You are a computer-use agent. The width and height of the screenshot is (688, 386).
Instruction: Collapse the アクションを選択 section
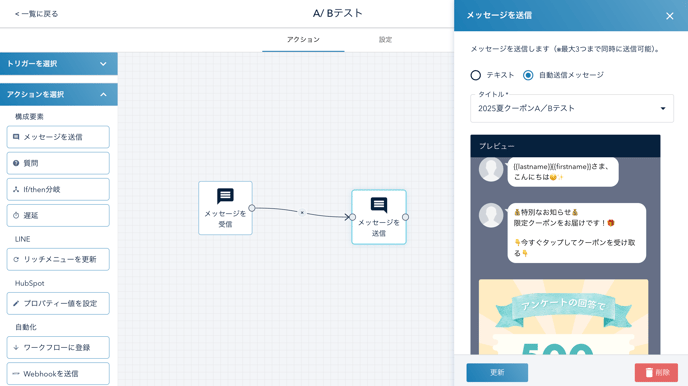(x=59, y=94)
